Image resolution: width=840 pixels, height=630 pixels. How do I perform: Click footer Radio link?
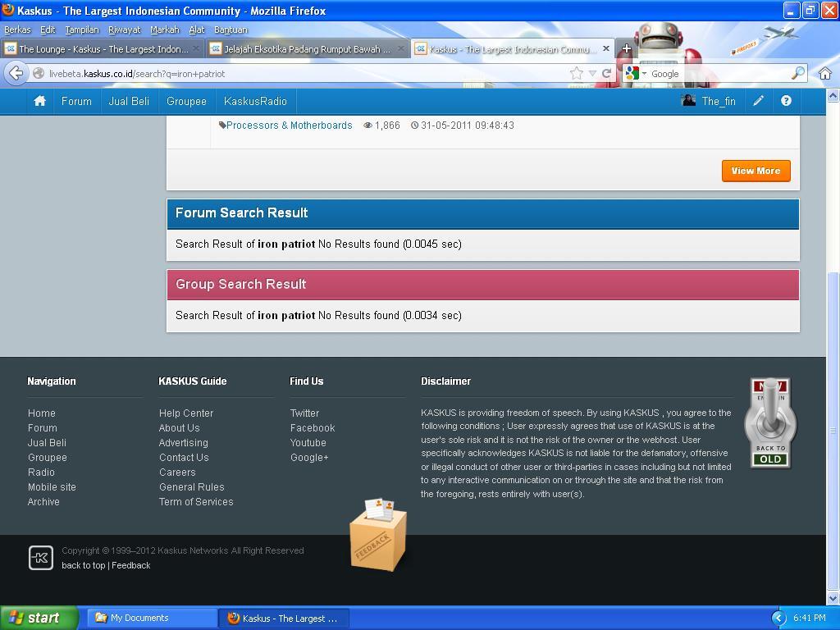[41, 472]
